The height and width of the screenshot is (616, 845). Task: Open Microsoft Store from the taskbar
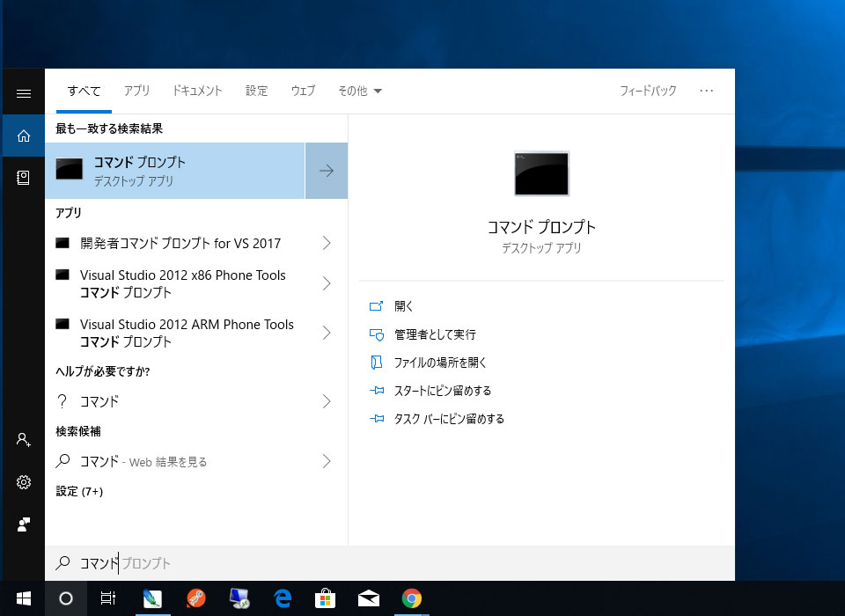click(326, 598)
